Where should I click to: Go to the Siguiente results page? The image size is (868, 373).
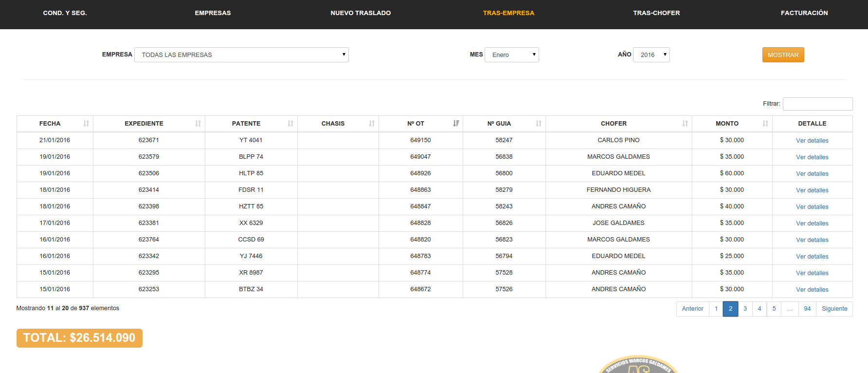pyautogui.click(x=834, y=309)
